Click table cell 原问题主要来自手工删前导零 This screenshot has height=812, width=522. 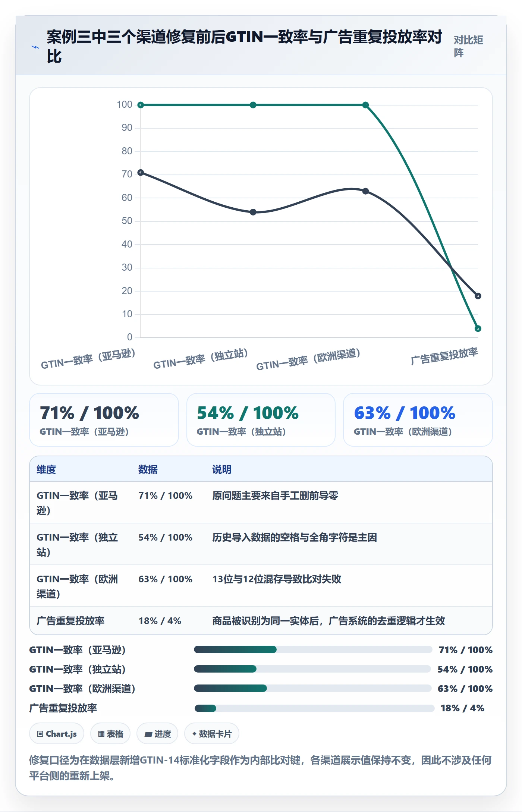point(275,495)
